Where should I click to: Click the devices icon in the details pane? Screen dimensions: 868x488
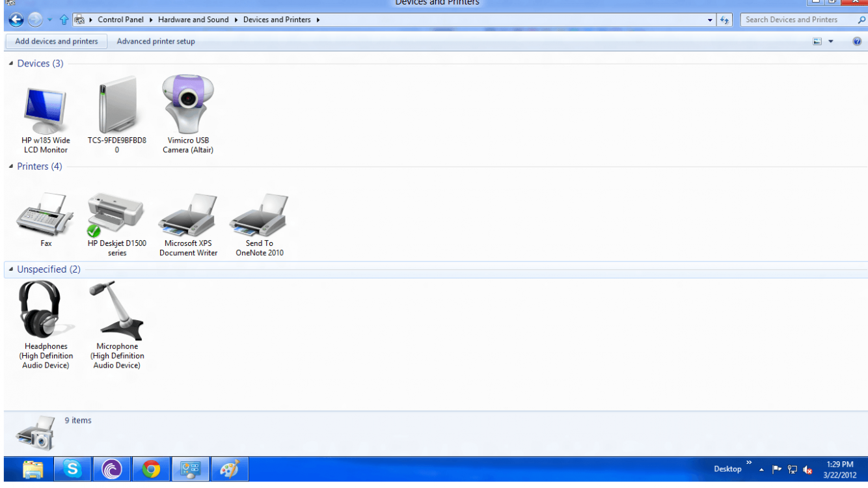pos(35,433)
